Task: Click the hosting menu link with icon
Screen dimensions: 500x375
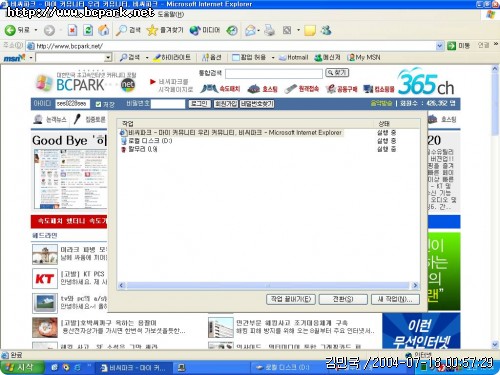Action: pos(263,89)
